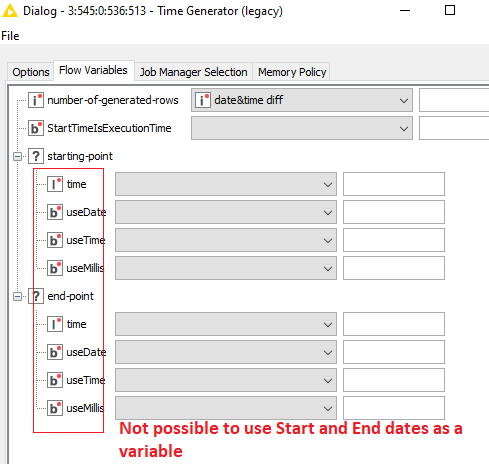Click the boolean icon beside starting-point useMillis

[55, 268]
